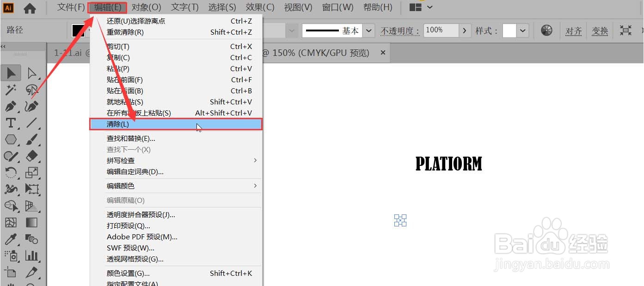Image resolution: width=644 pixels, height=286 pixels.
Task: Select the Pen tool
Action: coord(11,106)
